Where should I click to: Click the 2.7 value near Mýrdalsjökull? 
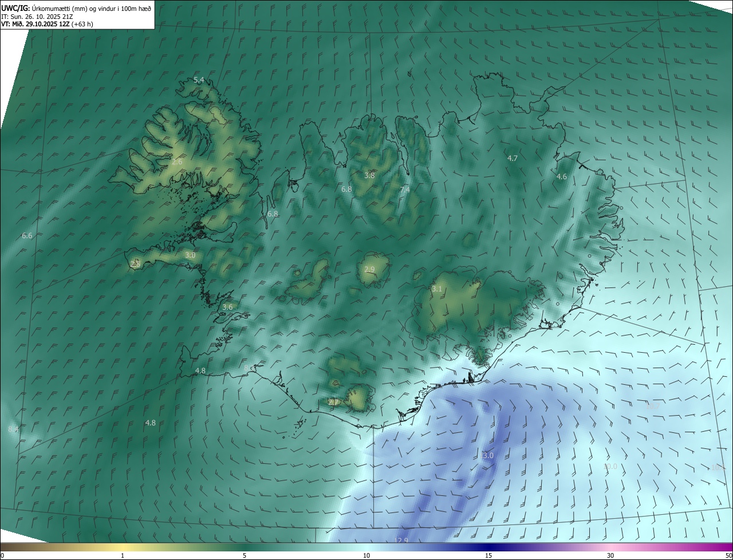[x=333, y=402]
